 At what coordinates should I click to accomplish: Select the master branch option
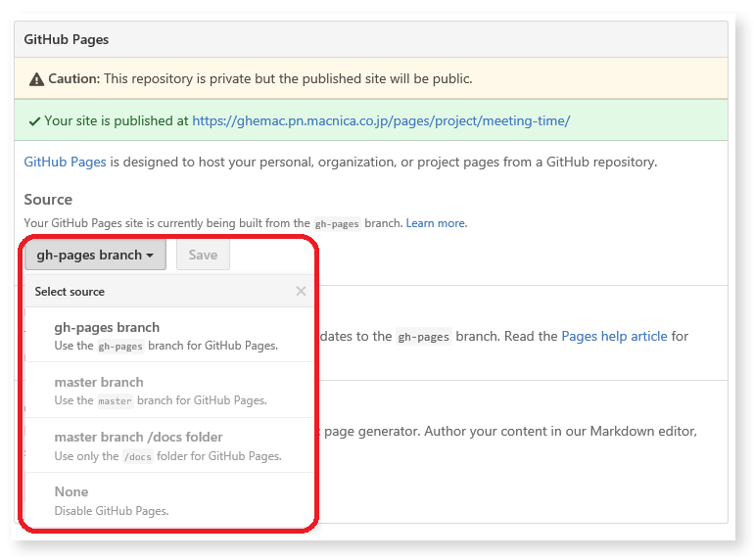tap(169, 390)
